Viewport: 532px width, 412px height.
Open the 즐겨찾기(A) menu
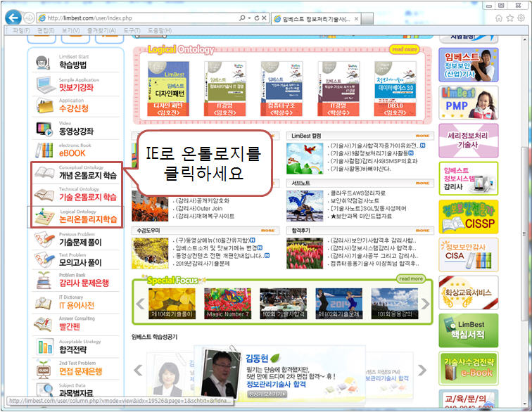(101, 30)
